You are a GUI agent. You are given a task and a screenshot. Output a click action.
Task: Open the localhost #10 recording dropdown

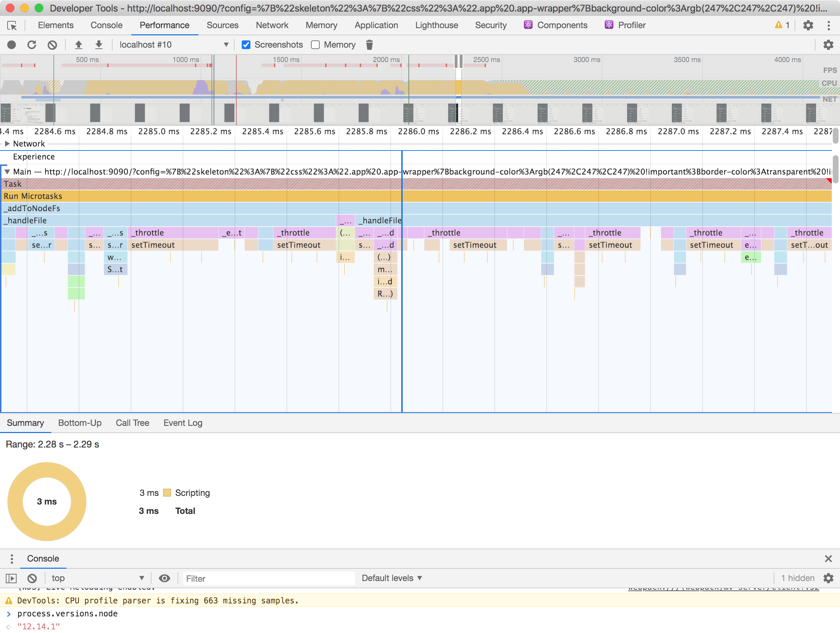(x=174, y=45)
